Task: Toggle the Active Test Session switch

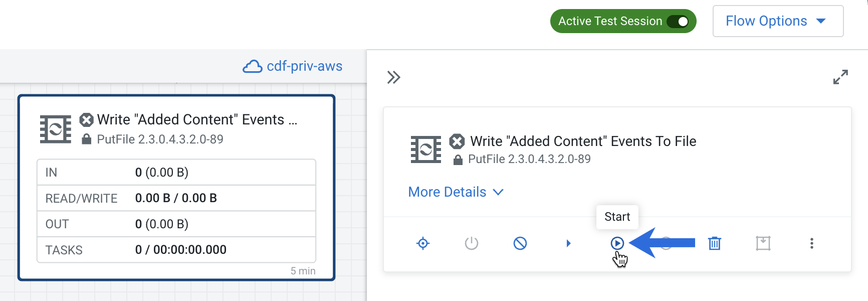Action: coord(678,22)
